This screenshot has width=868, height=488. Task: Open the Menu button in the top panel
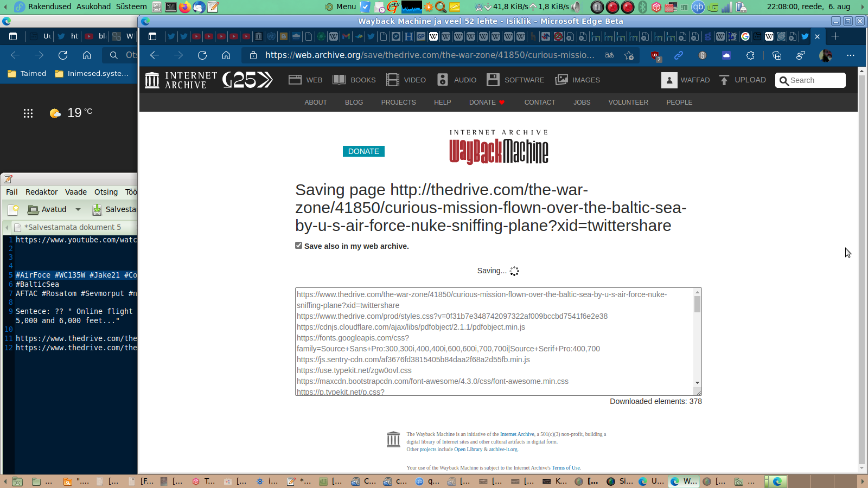(x=341, y=7)
